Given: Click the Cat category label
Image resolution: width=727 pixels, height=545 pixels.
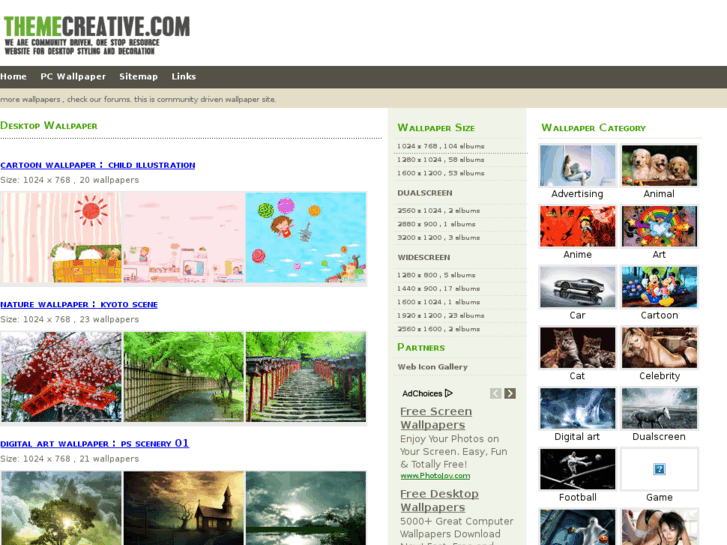Looking at the screenshot, I should coord(577,376).
